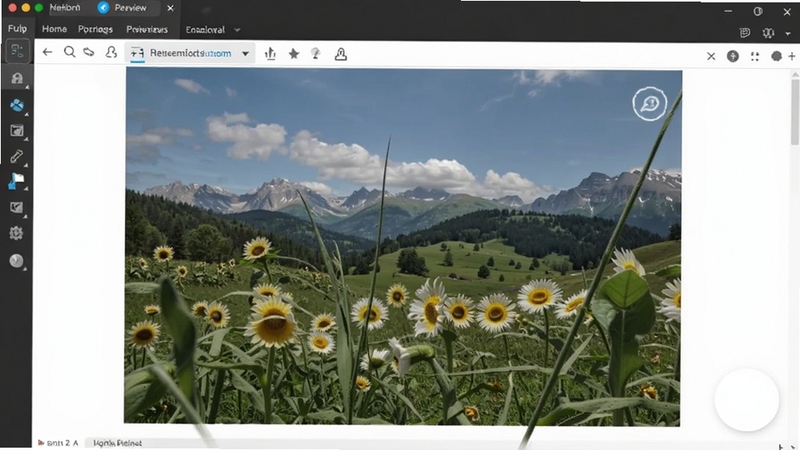Click the circular zoom overlay on photo
Image resolution: width=800 pixels, height=450 pixels.
(x=649, y=104)
